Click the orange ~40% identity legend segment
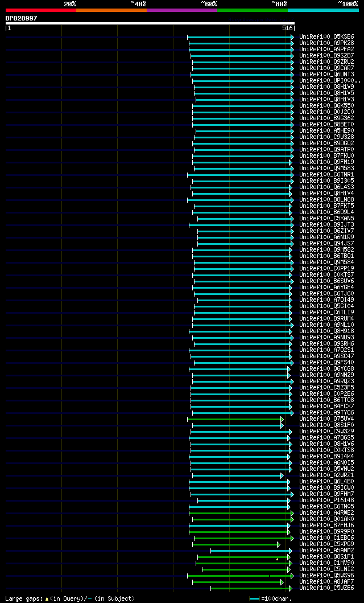The image size is (364, 603). tap(111, 10)
